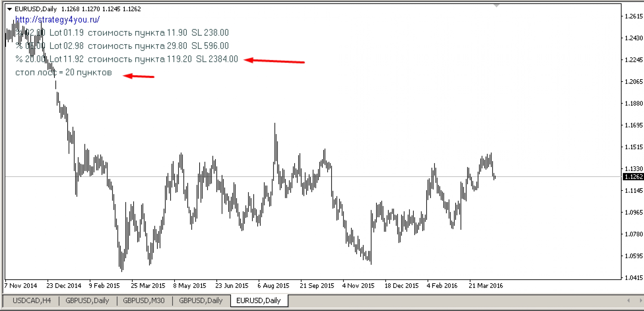Switch to the USDCAD,H4 chart tab
Screen dimensions: 644x311
(32, 301)
